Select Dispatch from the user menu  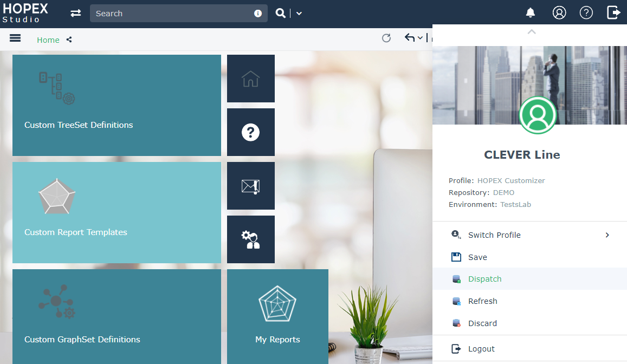click(x=484, y=279)
